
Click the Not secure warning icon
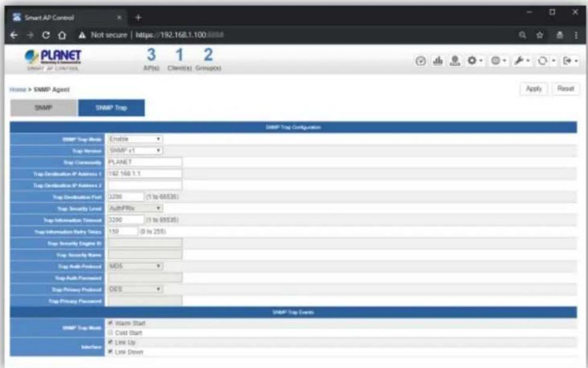point(82,35)
